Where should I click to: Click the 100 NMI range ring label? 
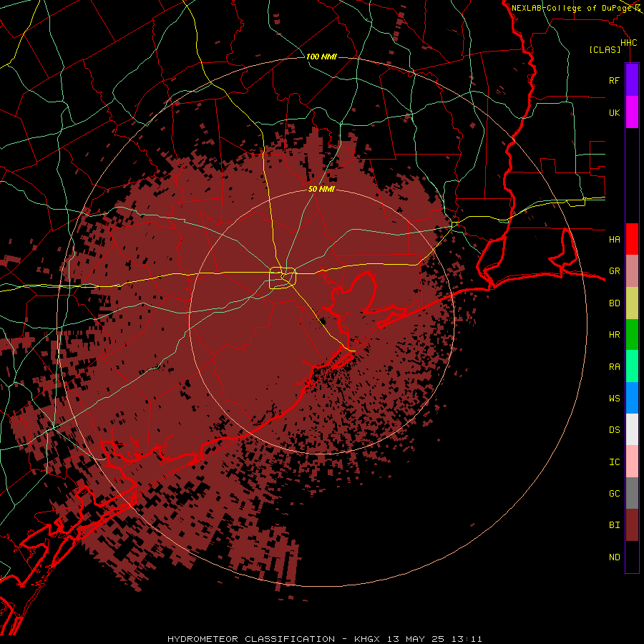(x=321, y=57)
